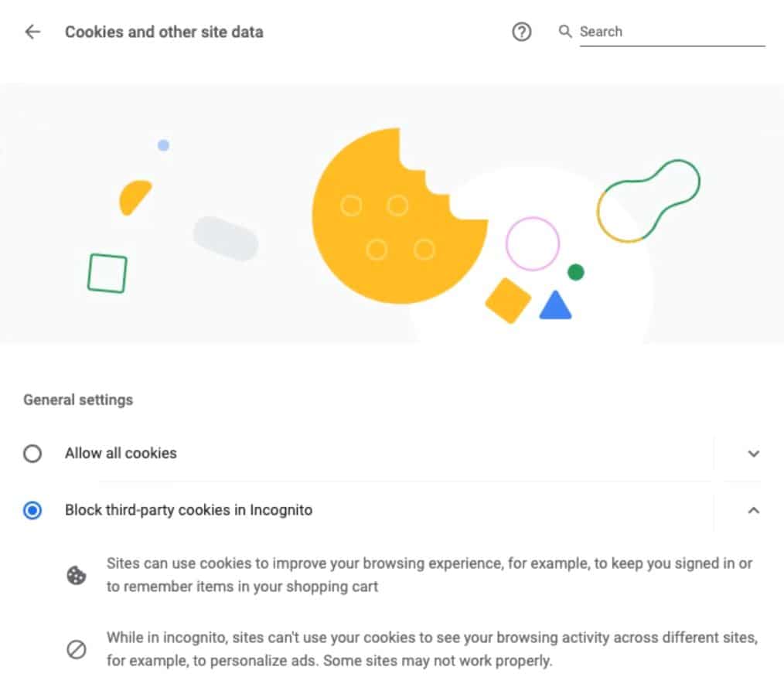This screenshot has width=784, height=694.
Task: Click the blocked-sign icon beside incognito description
Action: (x=76, y=649)
